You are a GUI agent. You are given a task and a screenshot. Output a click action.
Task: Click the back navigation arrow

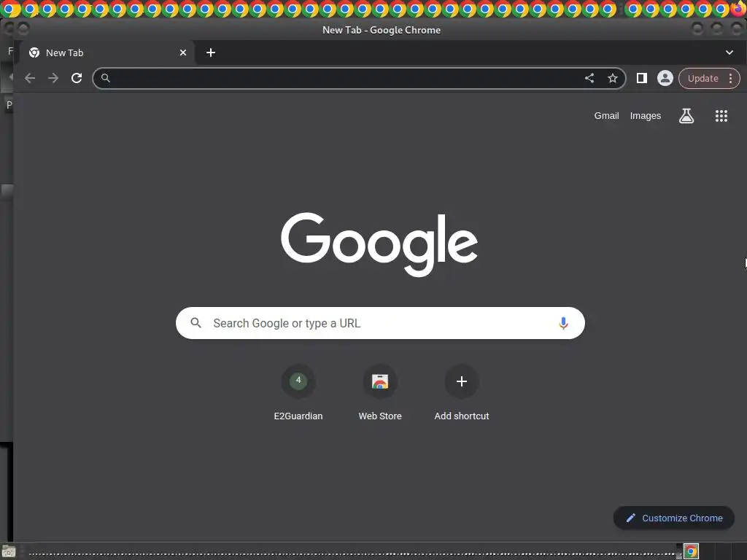[30, 78]
